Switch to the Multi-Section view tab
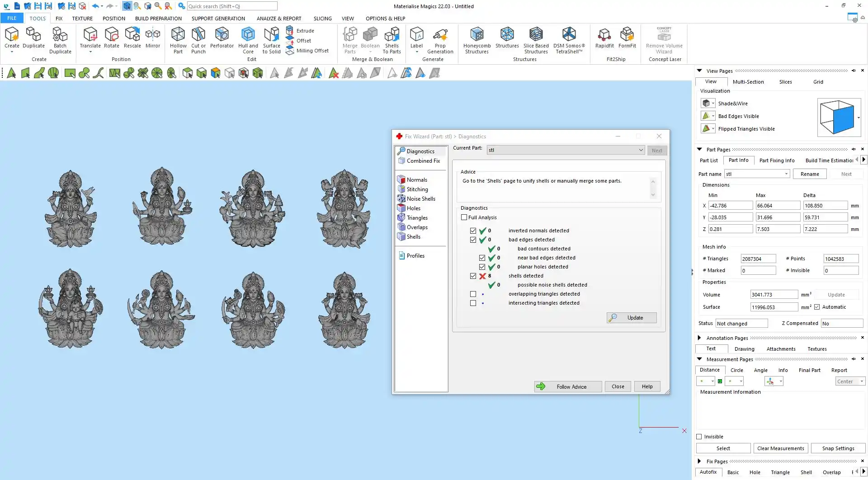The width and height of the screenshot is (868, 480). point(748,82)
